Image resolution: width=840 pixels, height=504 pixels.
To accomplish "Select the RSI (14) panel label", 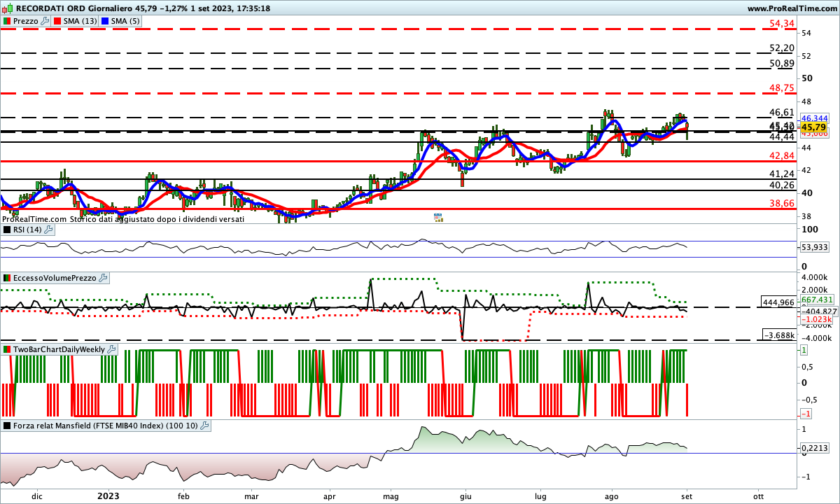I will point(28,229).
